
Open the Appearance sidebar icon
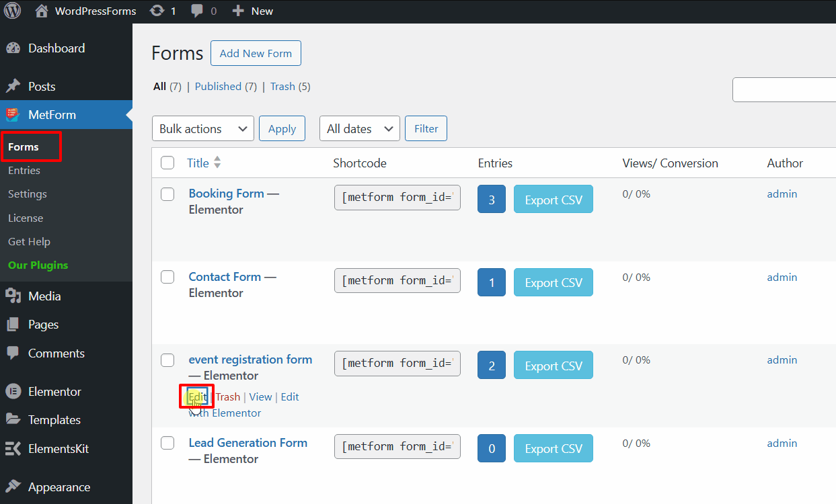click(13, 487)
